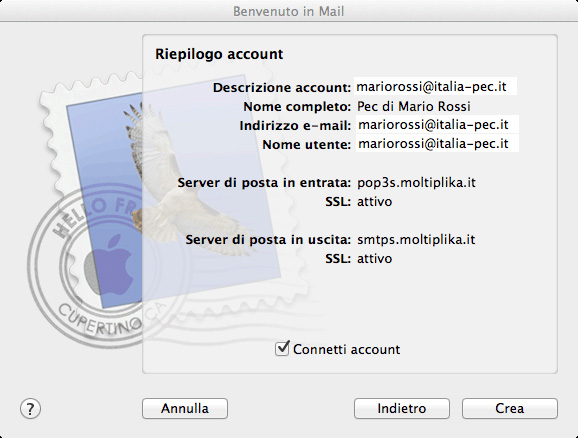This screenshot has width=578, height=438.
Task: Click the Apple logo on postmark
Action: click(108, 264)
